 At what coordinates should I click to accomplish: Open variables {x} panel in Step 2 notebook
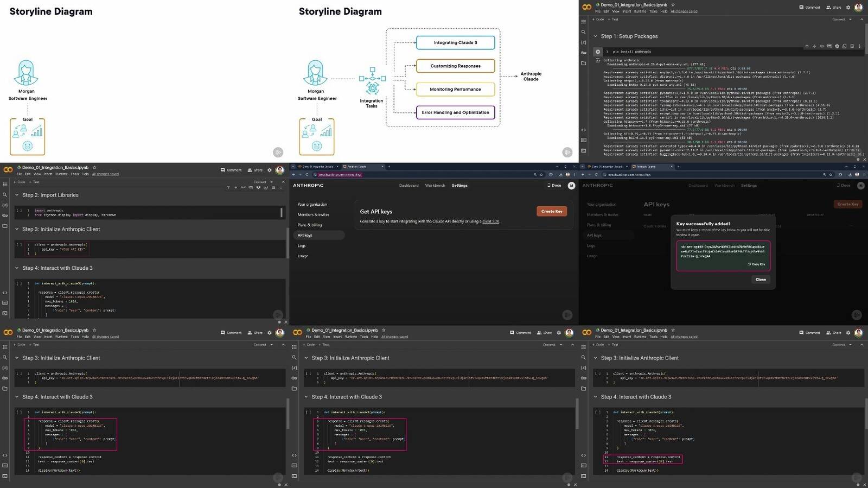pos(5,205)
